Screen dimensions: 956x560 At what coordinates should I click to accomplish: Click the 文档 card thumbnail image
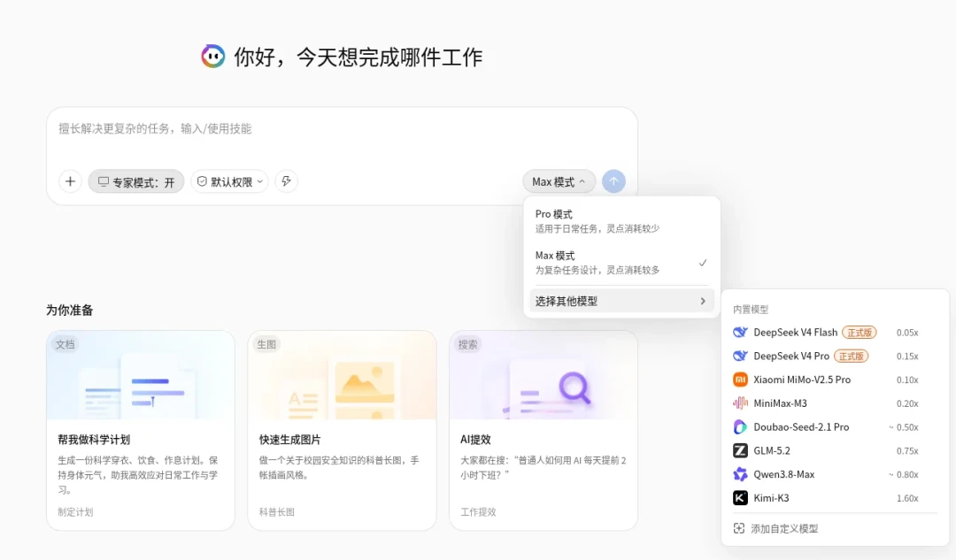coord(141,375)
